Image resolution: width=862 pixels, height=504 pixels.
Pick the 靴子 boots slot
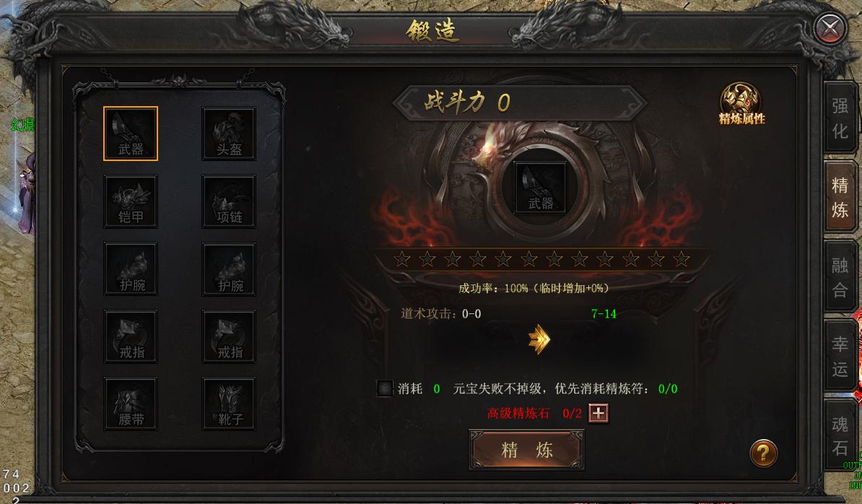pyautogui.click(x=229, y=404)
